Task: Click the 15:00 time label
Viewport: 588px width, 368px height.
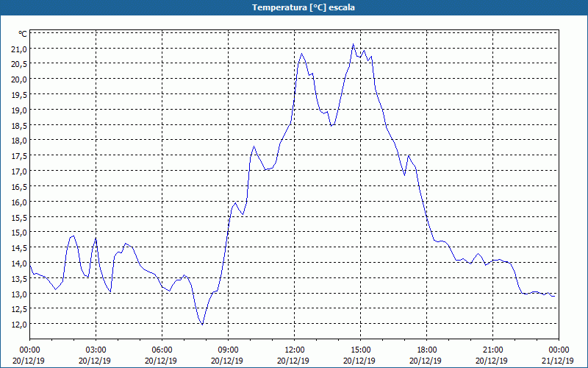Action: point(361,350)
